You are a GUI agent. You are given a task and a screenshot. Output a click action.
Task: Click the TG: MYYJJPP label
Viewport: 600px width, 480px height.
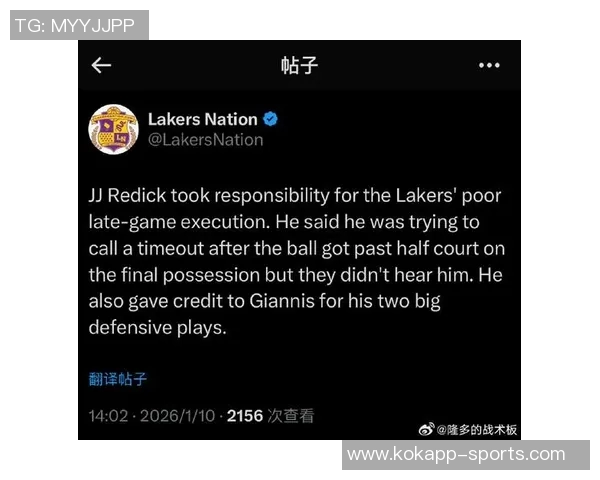75,26
